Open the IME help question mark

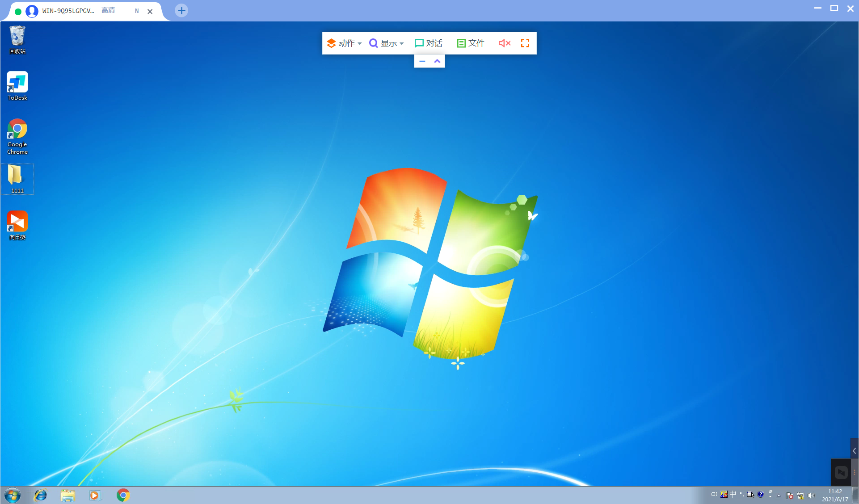[x=761, y=494]
